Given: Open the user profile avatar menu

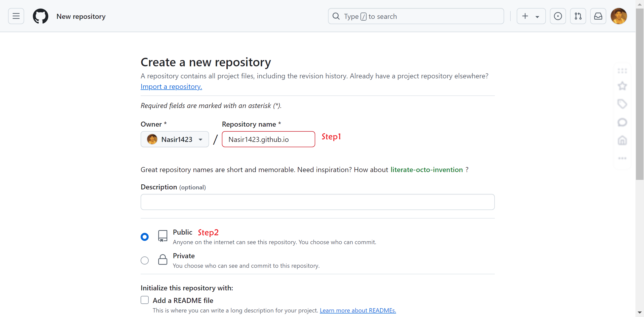Looking at the screenshot, I should coord(619,16).
